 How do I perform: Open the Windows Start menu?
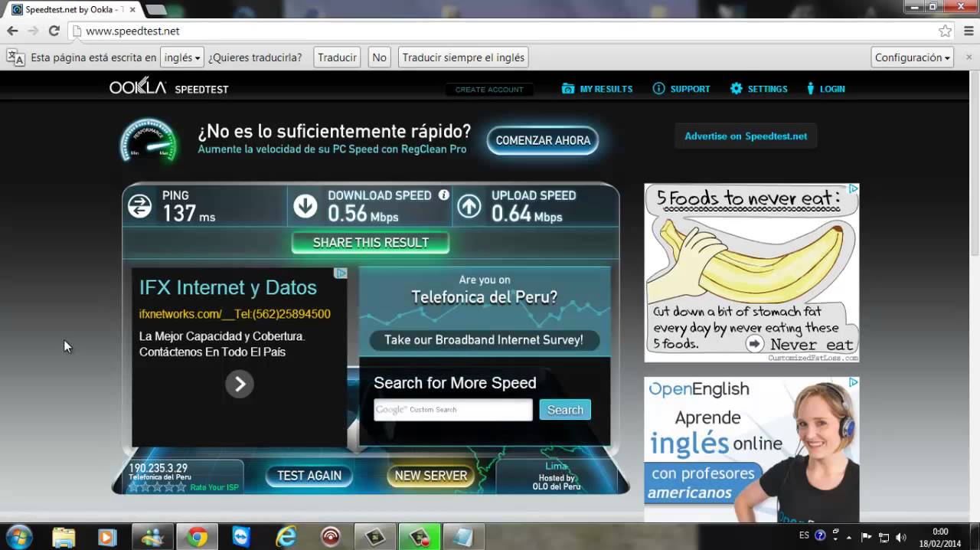point(18,537)
